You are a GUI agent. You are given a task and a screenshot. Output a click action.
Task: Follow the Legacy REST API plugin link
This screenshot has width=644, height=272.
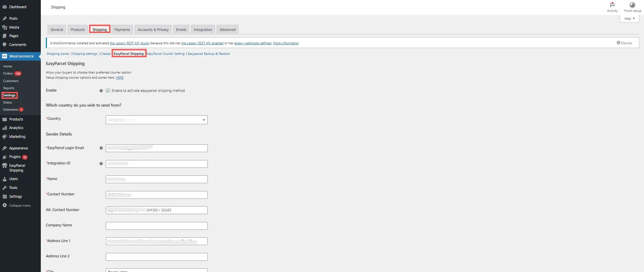[130, 43]
